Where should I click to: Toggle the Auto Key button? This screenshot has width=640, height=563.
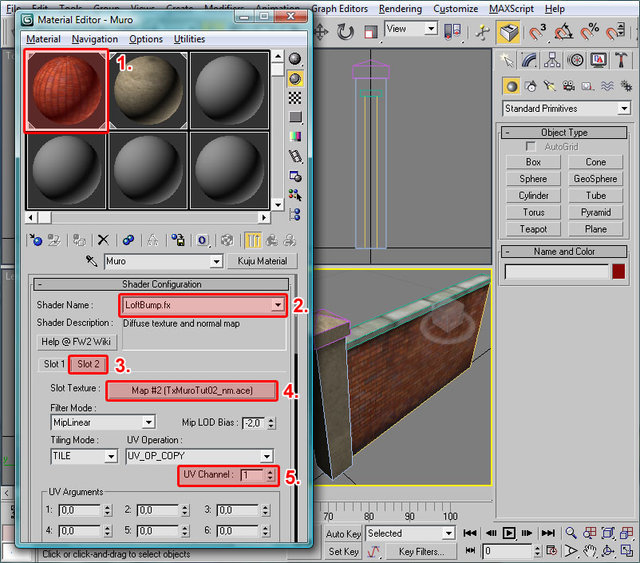(x=343, y=534)
